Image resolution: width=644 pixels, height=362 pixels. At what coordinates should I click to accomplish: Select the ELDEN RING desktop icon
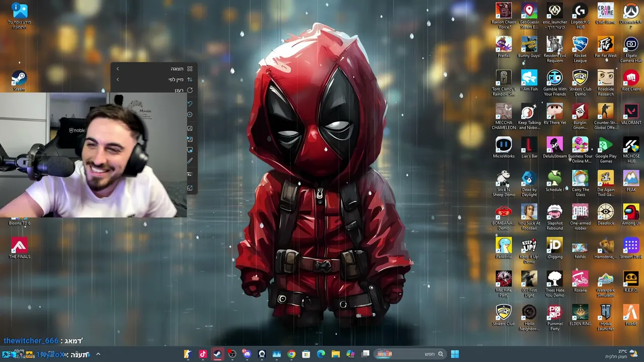(x=580, y=315)
